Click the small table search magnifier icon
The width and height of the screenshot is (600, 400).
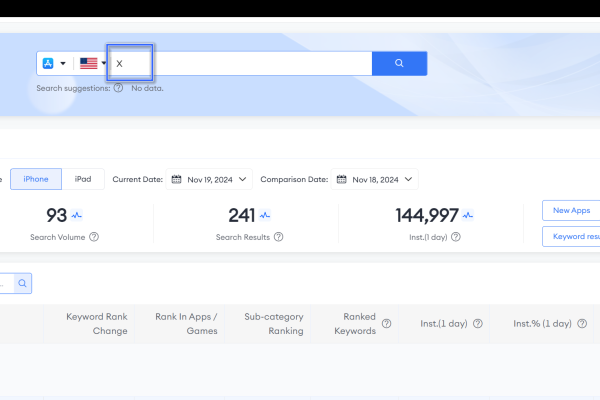(x=22, y=284)
